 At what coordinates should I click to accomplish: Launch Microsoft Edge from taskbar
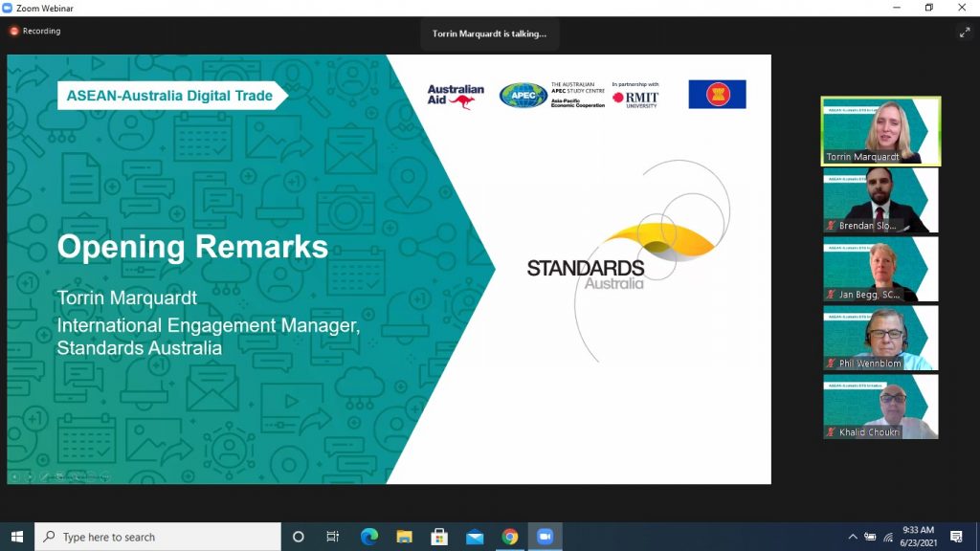369,537
